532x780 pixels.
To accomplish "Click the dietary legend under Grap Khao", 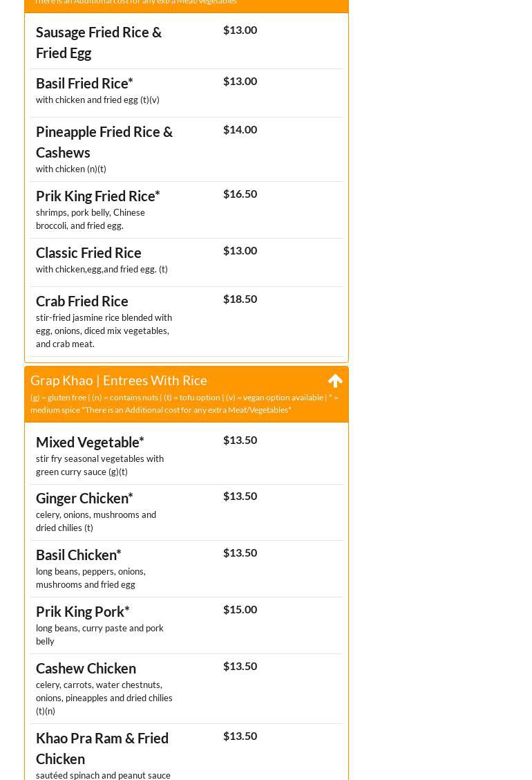I will (x=184, y=403).
